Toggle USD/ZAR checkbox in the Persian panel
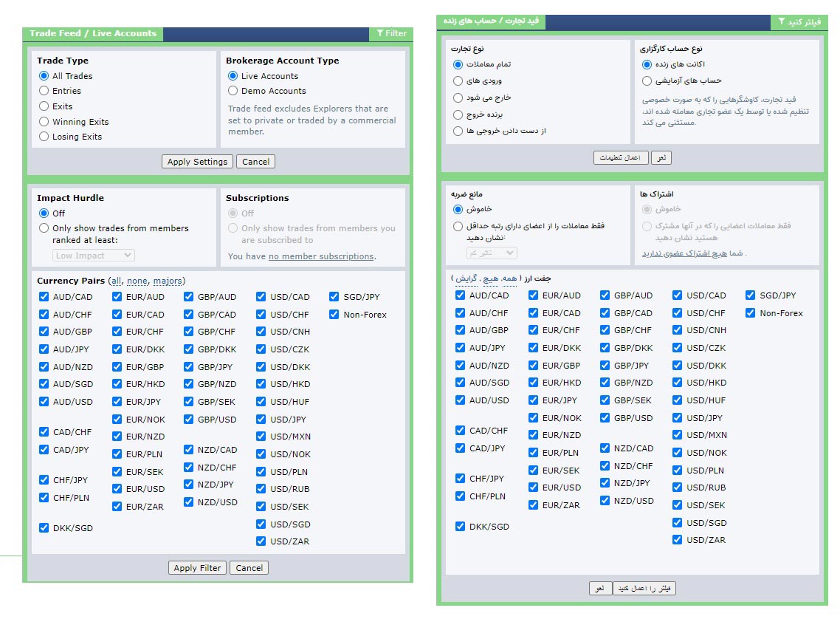 678,540
